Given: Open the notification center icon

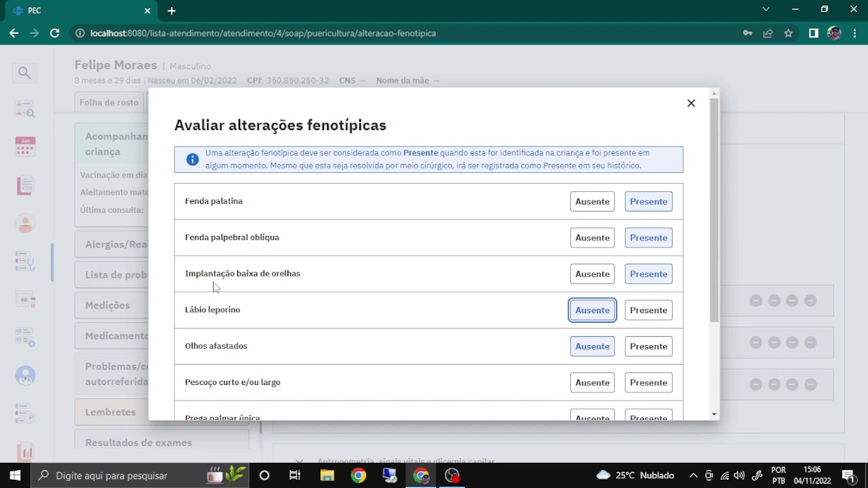Looking at the screenshot, I should coord(848,475).
